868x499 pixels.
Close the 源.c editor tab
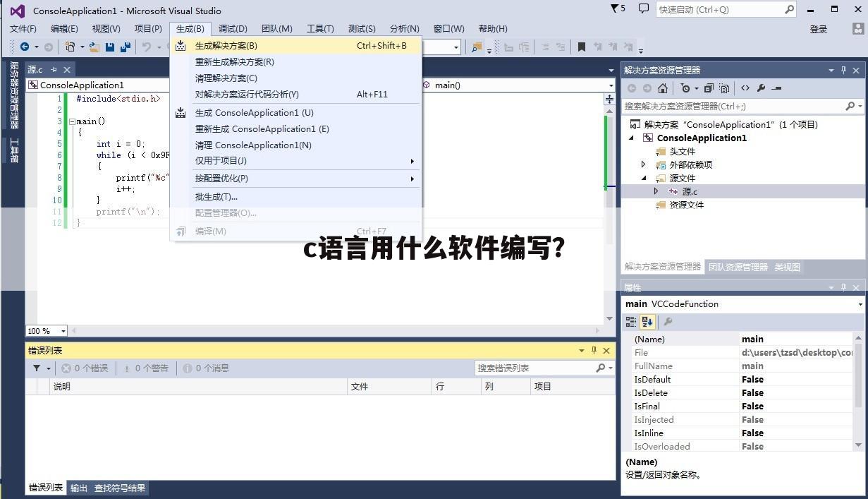67,69
